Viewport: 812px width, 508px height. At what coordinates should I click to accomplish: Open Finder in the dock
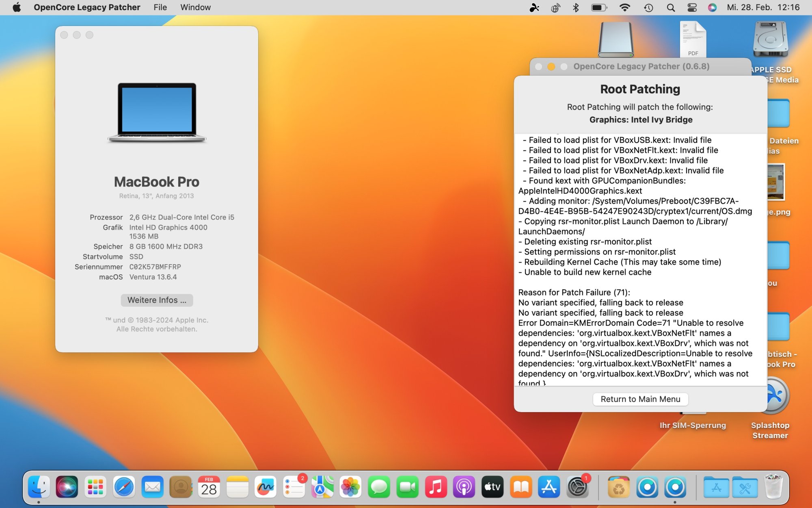pos(38,486)
